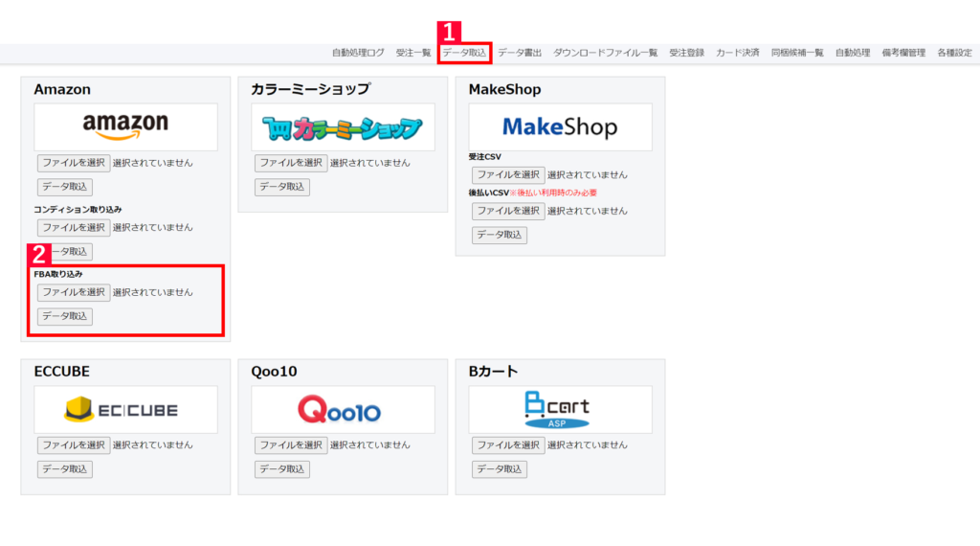Click the FBA取り込み label

[58, 275]
